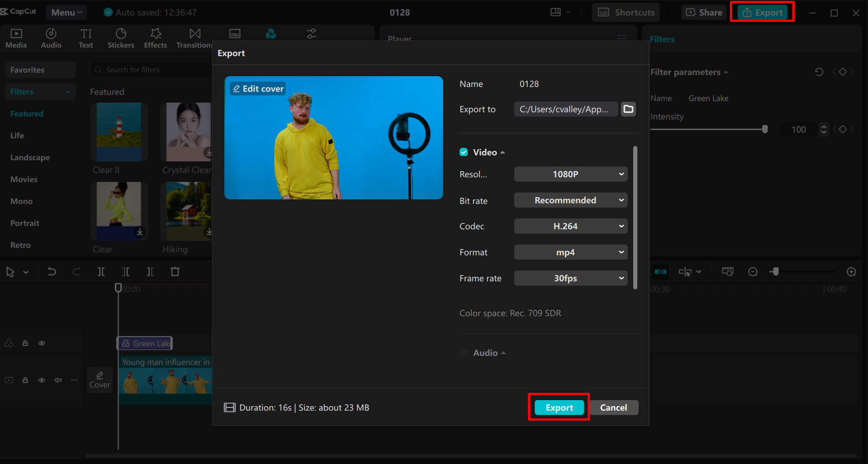
Task: Open the Frame rate dropdown
Action: 571,278
